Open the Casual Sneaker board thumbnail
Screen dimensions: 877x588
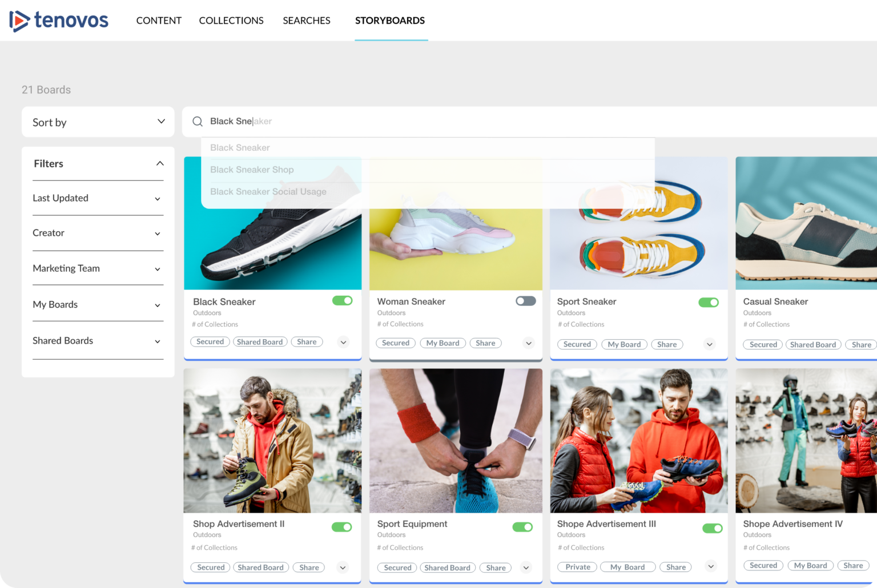tap(805, 223)
